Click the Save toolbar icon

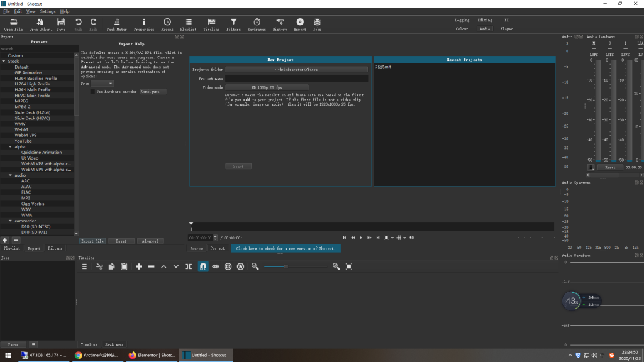(61, 25)
